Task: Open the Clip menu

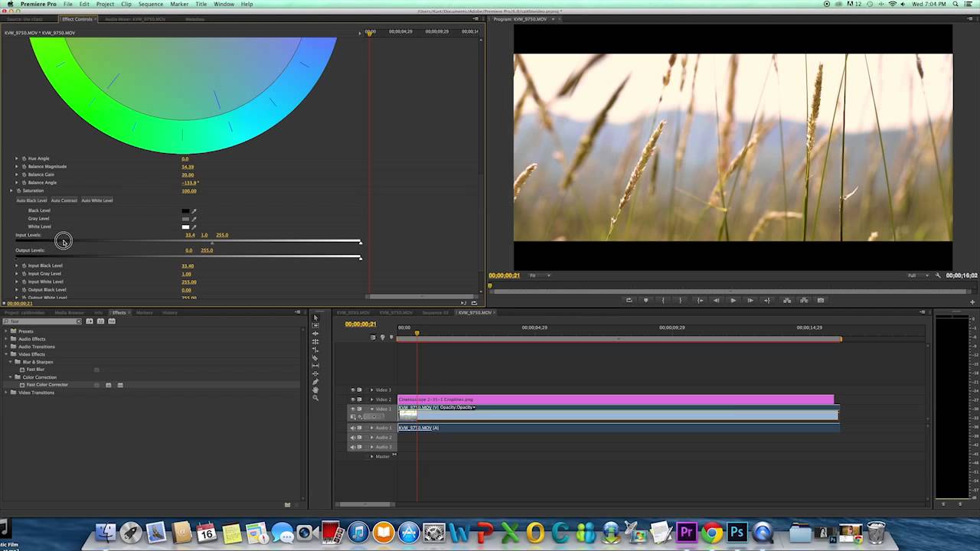Action: [x=126, y=4]
